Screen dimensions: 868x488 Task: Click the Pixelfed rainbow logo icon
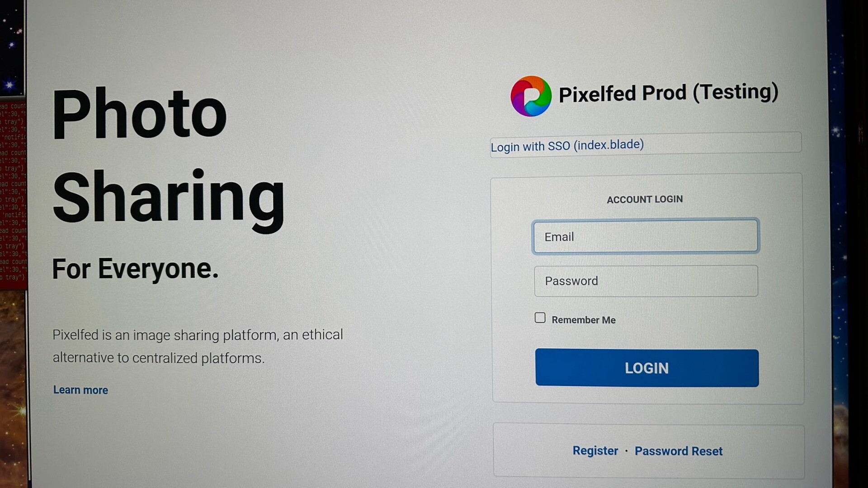coord(531,96)
